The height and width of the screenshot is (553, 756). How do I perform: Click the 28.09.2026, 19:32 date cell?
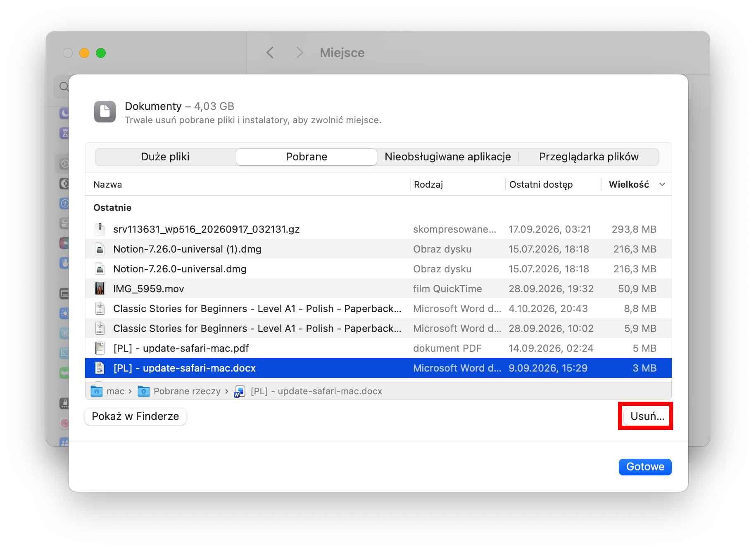click(551, 288)
